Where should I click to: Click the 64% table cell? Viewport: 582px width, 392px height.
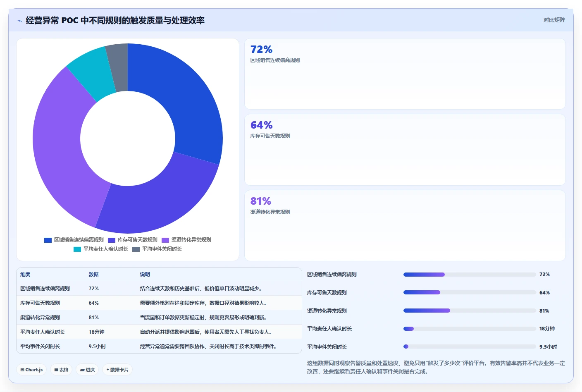(x=93, y=303)
